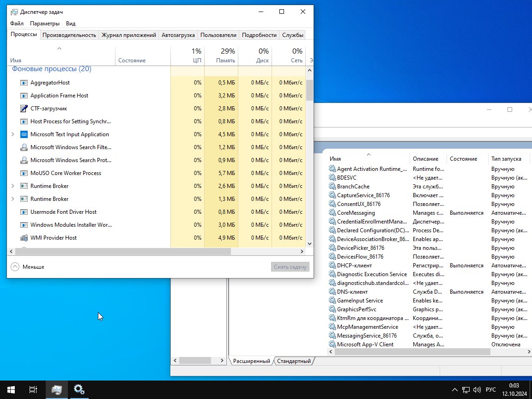Select the Diagnostic Execution Service row
This screenshot has height=399, width=532.
click(x=428, y=274)
